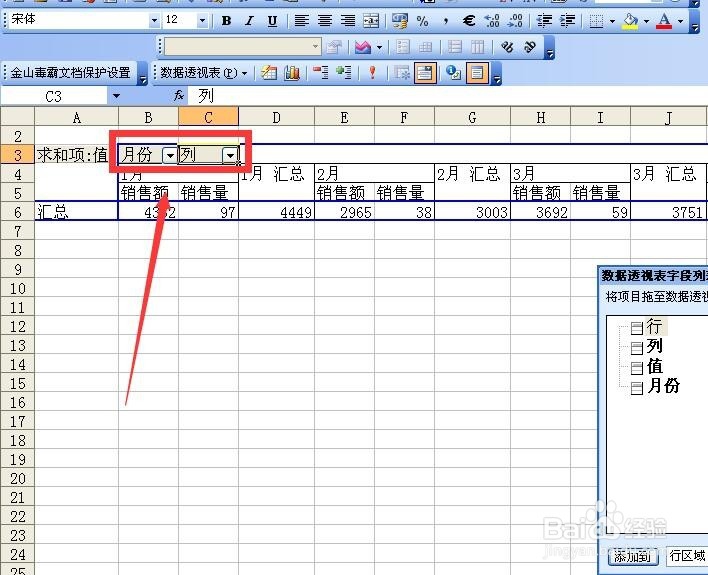Screen dimensions: 708x575
Task: Toggle italic formatting
Action: pyautogui.click(x=249, y=21)
